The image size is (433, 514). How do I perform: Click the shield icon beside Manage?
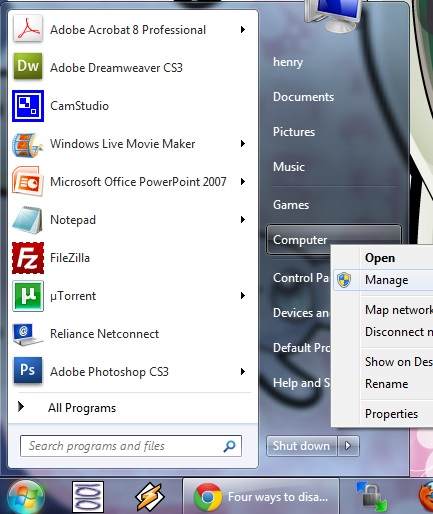coord(344,280)
